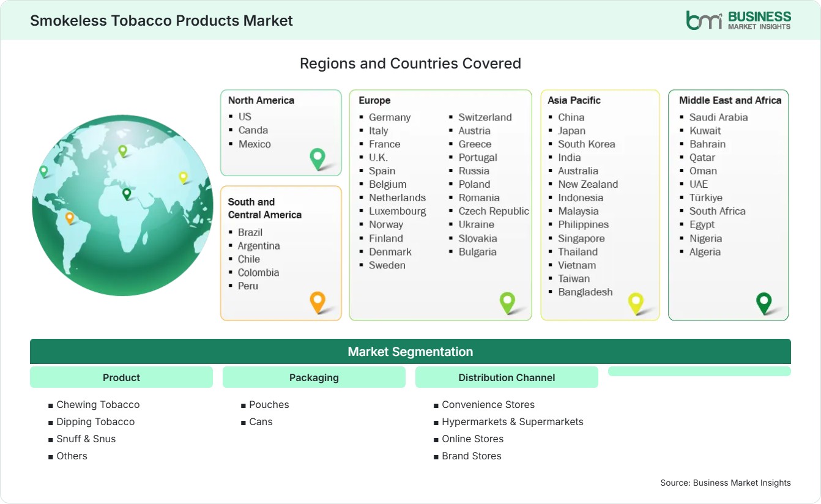The width and height of the screenshot is (821, 504).
Task: Click 'Argentina' in the country list
Action: pyautogui.click(x=259, y=245)
